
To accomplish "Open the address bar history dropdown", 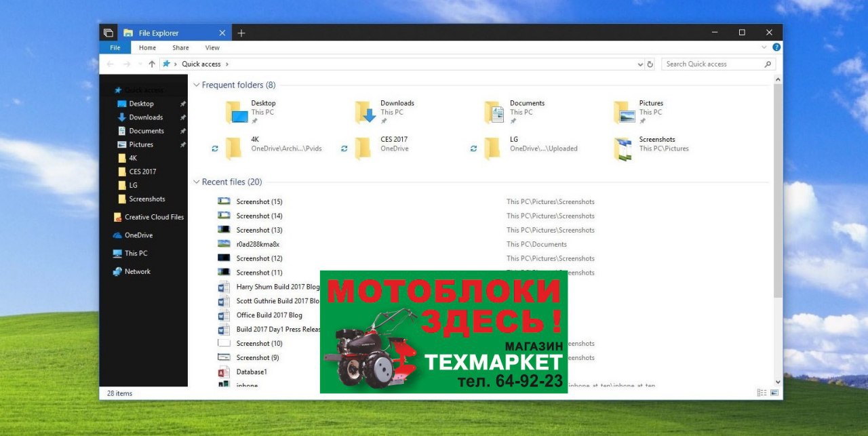I will [x=641, y=64].
